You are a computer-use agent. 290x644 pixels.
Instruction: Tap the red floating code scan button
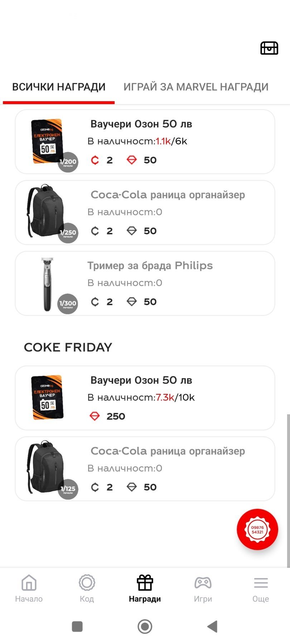click(257, 529)
